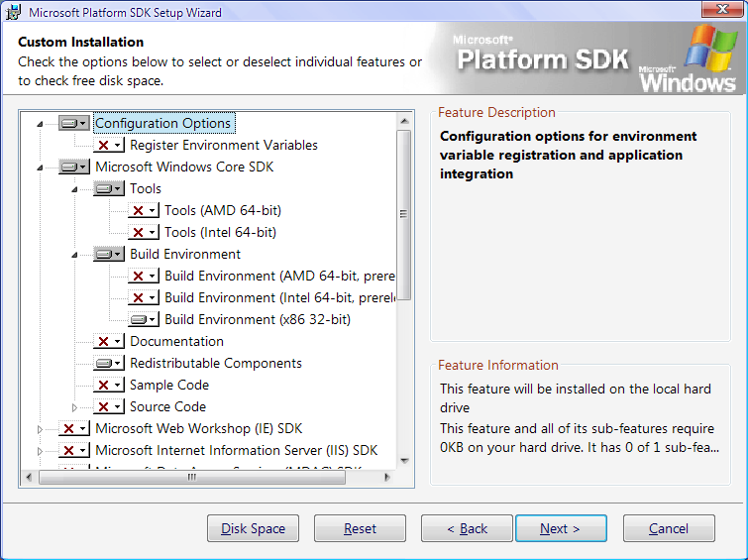Select the Register Environment Variables item
748x560 pixels.
point(224,145)
